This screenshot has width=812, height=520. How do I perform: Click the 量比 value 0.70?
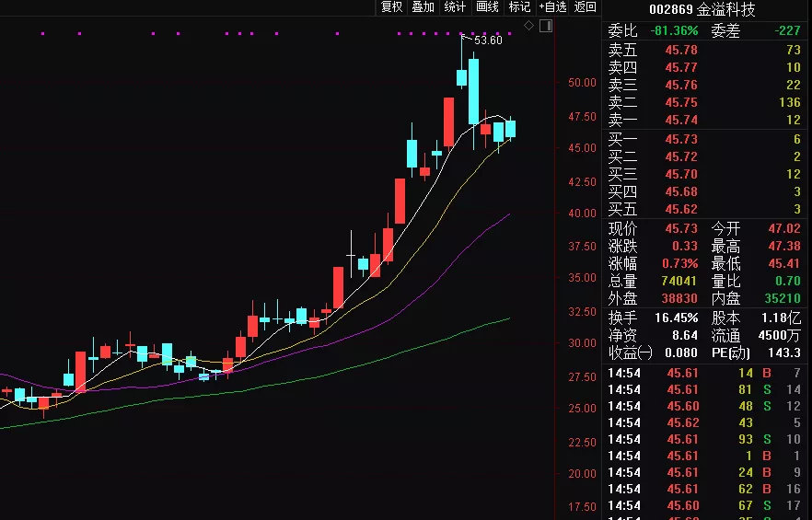coord(788,282)
